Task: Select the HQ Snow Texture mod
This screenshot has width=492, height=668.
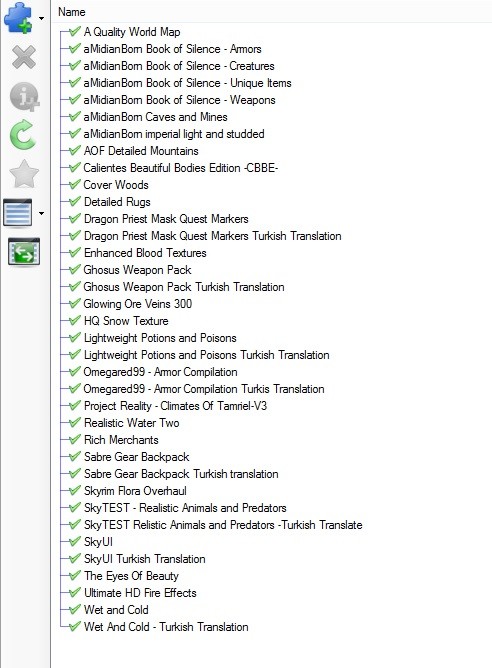Action: point(126,321)
